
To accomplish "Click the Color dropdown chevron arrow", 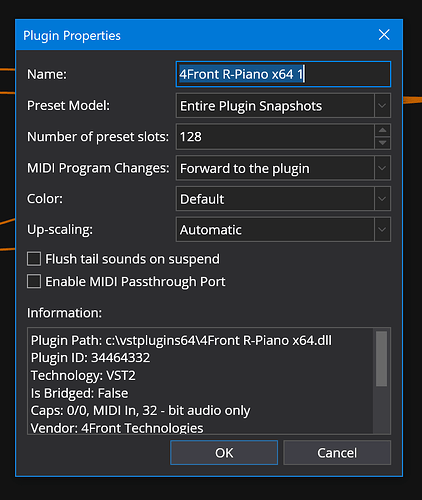I will click(x=382, y=199).
